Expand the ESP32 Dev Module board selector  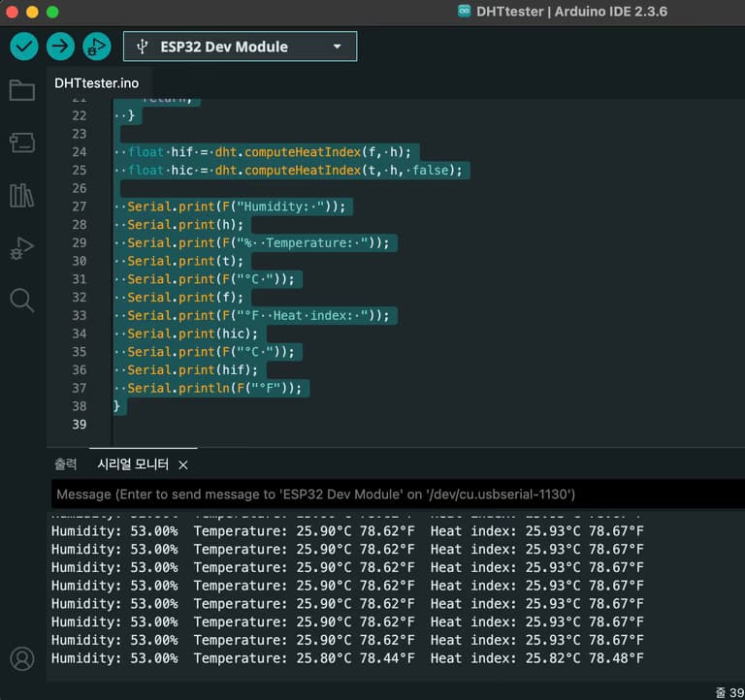point(240,47)
